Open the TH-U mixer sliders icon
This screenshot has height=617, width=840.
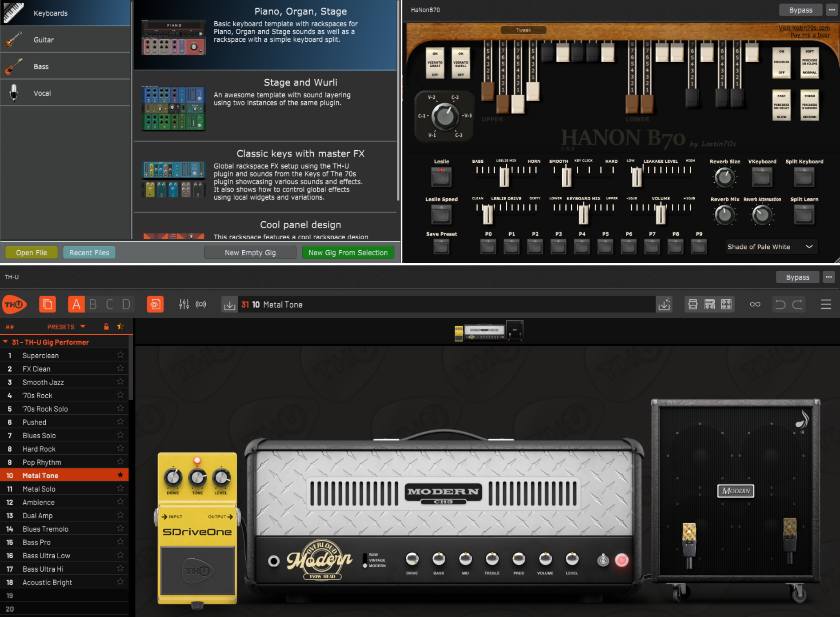[184, 304]
